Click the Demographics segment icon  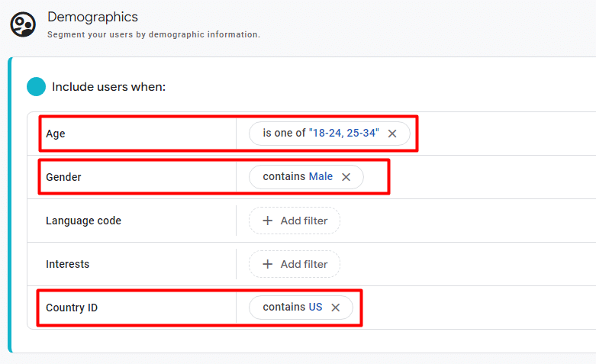23,24
